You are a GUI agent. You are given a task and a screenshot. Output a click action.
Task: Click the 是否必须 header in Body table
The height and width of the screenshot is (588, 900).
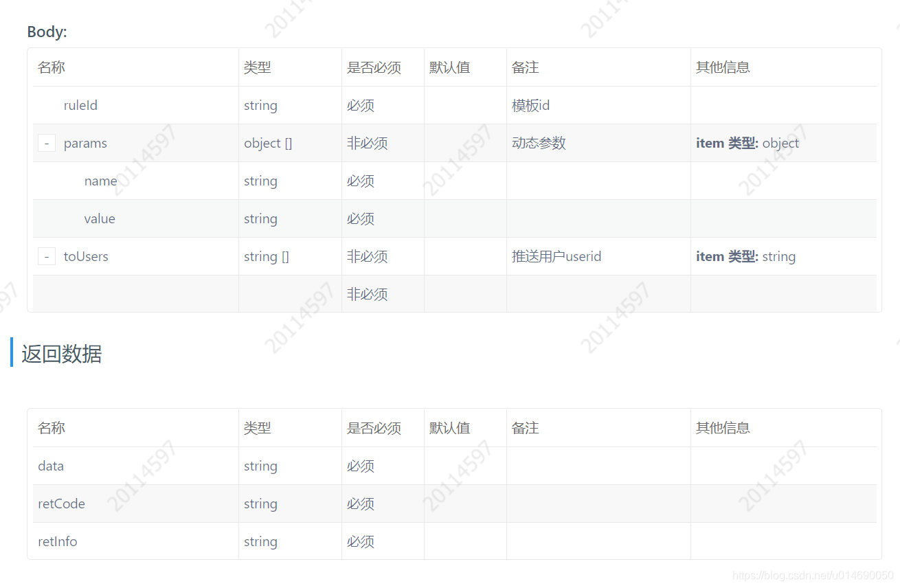point(374,67)
